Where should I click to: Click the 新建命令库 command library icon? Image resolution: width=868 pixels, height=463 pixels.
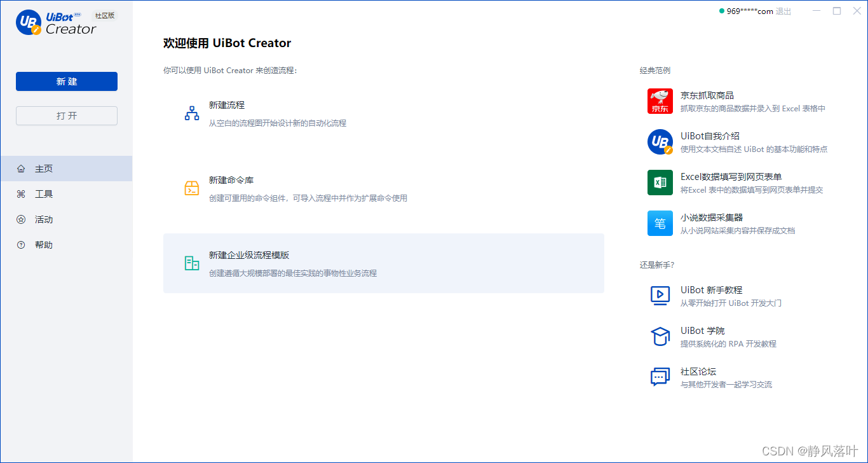coord(192,189)
